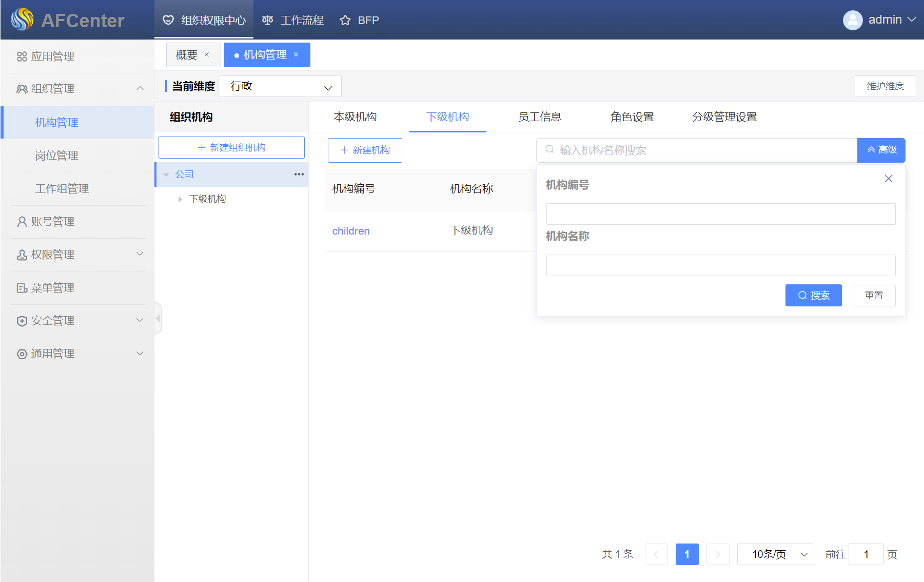The height and width of the screenshot is (582, 924).
Task: Click the 新建组织机构 button
Action: coord(231,148)
